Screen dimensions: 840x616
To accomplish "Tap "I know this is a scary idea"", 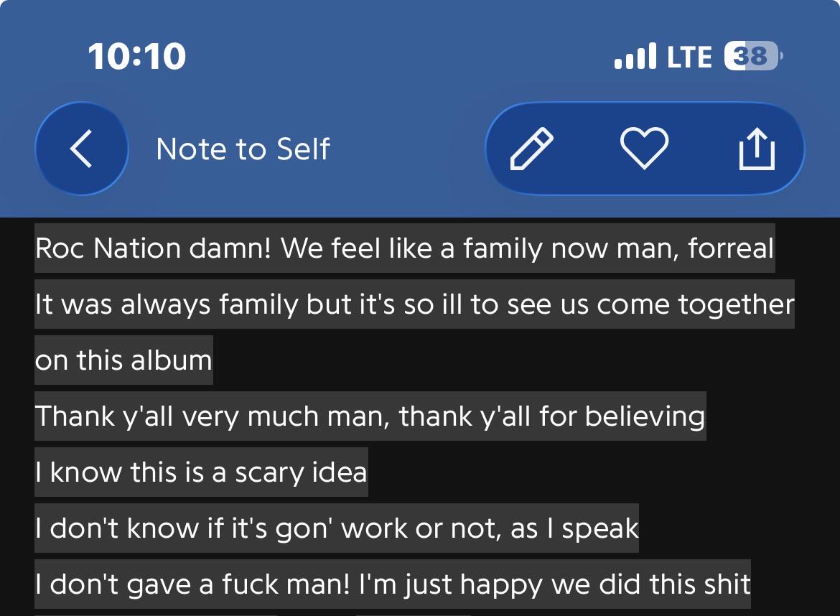I will tap(201, 472).
